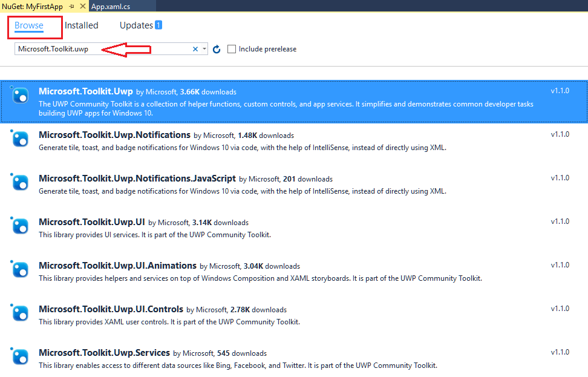
Task: Click the Uwp.Services package icon
Action: pyautogui.click(x=19, y=356)
